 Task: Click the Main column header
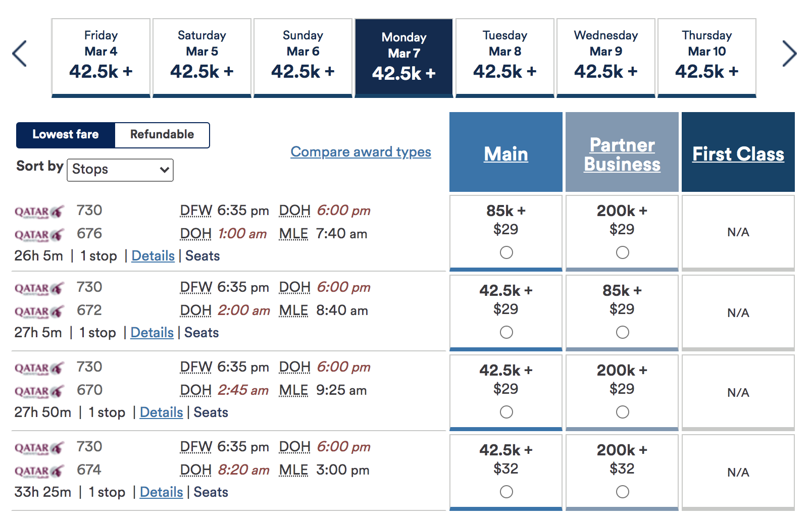(x=505, y=154)
